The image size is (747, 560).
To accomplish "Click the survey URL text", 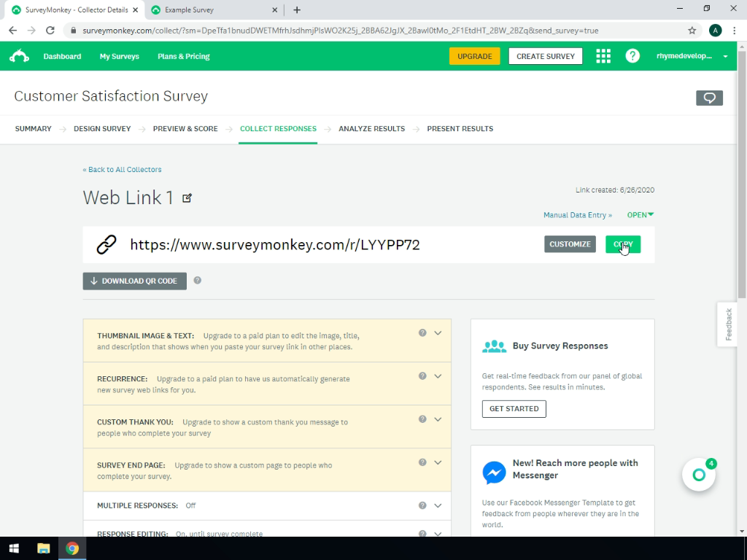I will click(275, 245).
